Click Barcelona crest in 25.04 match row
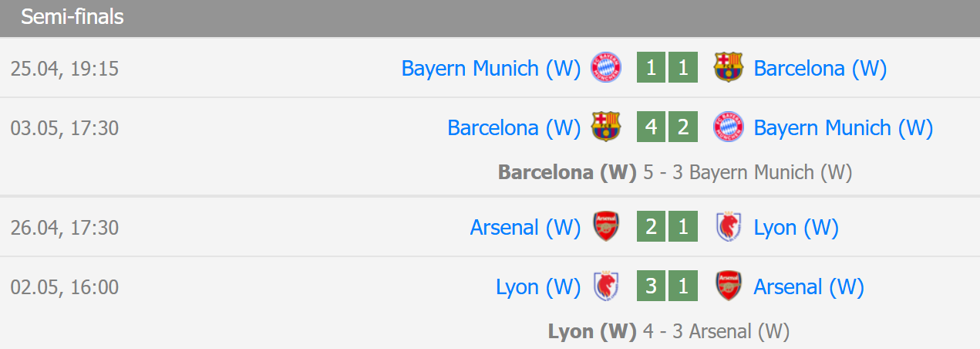This screenshot has height=349, width=980. pos(729,68)
